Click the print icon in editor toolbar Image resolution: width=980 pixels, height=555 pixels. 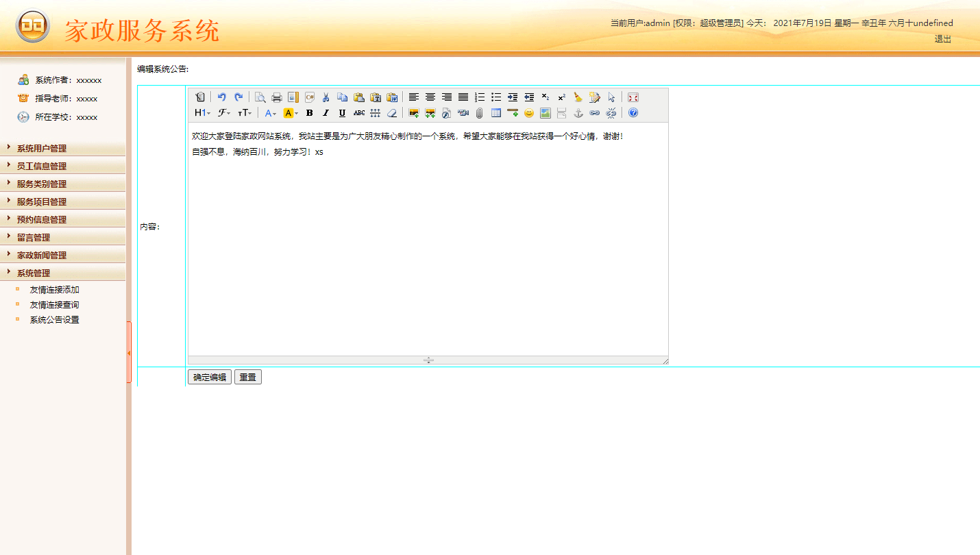[x=277, y=97]
